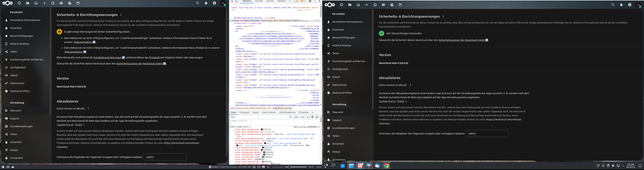Switch to DevTools Network tab
This screenshot has height=170, width=644.
(282, 1)
